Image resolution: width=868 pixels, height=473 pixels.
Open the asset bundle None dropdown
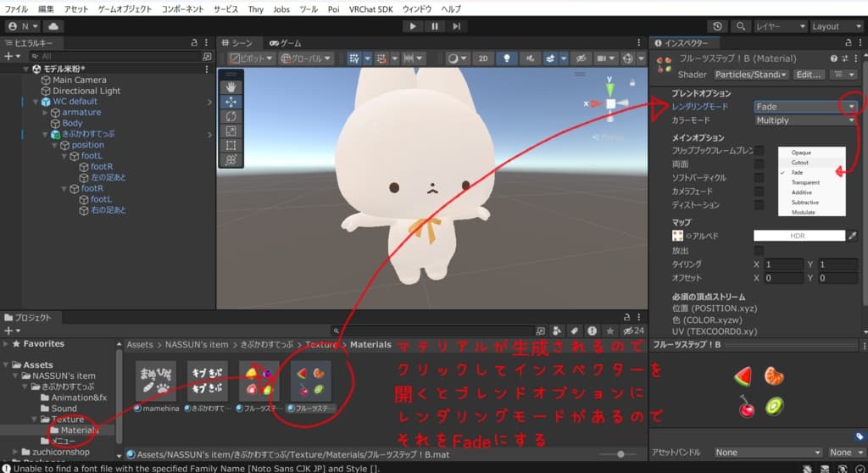point(768,453)
